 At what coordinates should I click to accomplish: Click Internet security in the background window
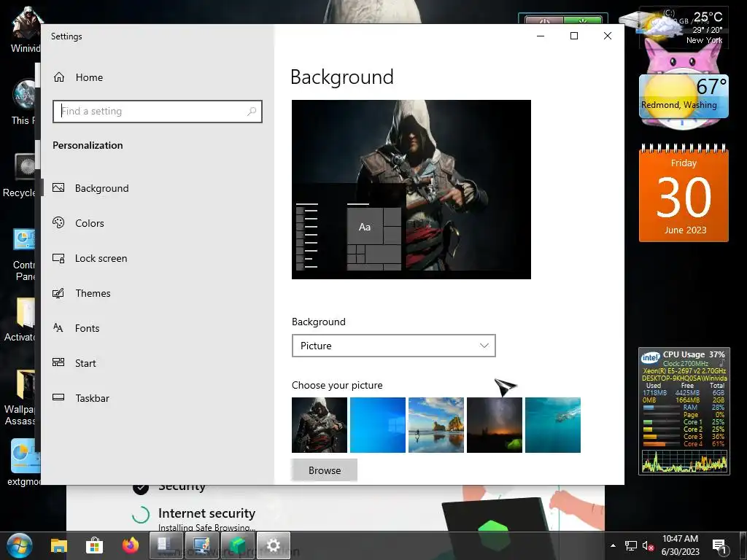(206, 513)
